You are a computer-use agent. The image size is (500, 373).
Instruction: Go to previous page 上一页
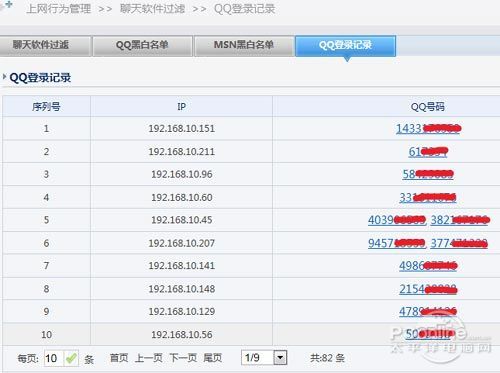149,358
